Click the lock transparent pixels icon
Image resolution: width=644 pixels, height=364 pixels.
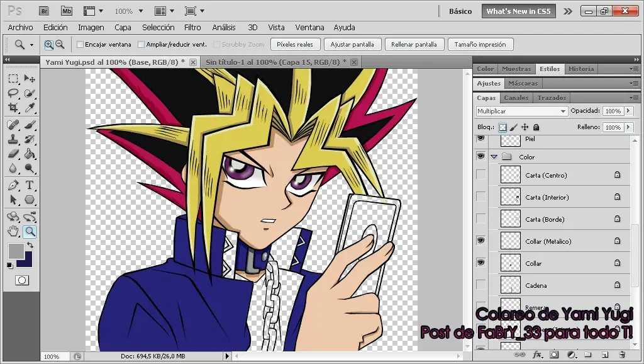point(502,127)
